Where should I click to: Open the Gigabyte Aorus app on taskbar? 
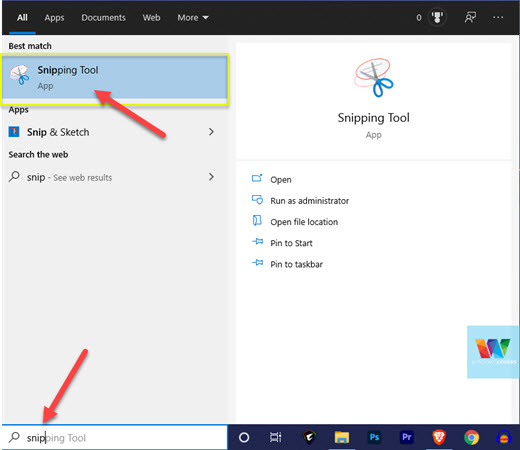tap(309, 437)
